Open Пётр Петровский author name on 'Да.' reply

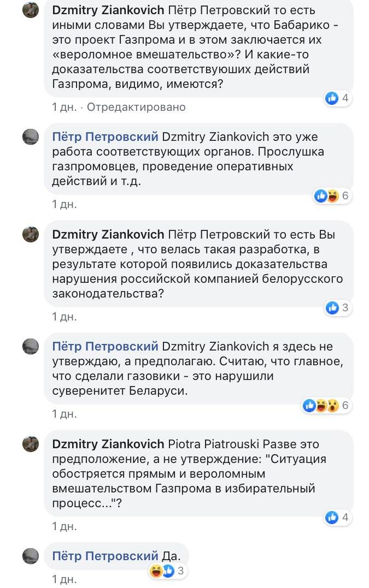105,556
